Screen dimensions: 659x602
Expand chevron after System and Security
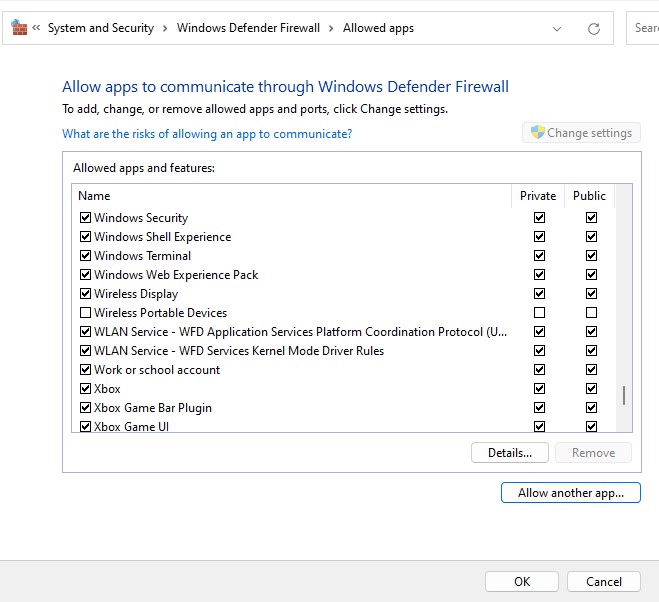click(165, 28)
